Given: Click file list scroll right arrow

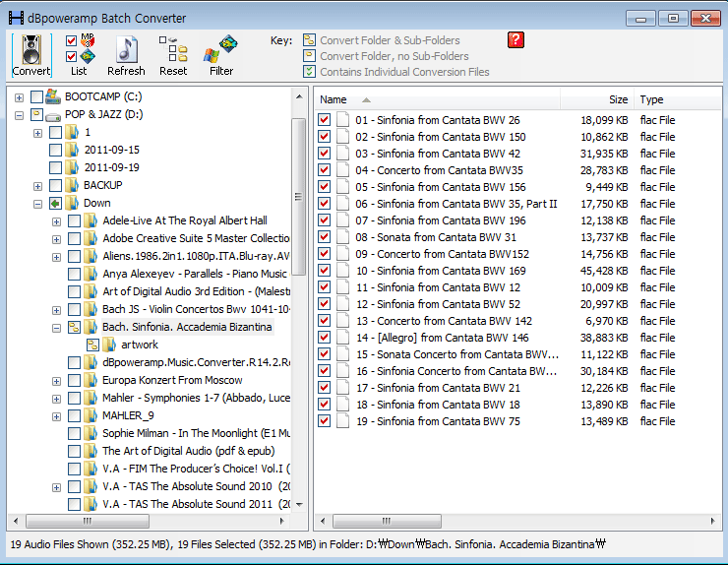Looking at the screenshot, I should tap(712, 521).
